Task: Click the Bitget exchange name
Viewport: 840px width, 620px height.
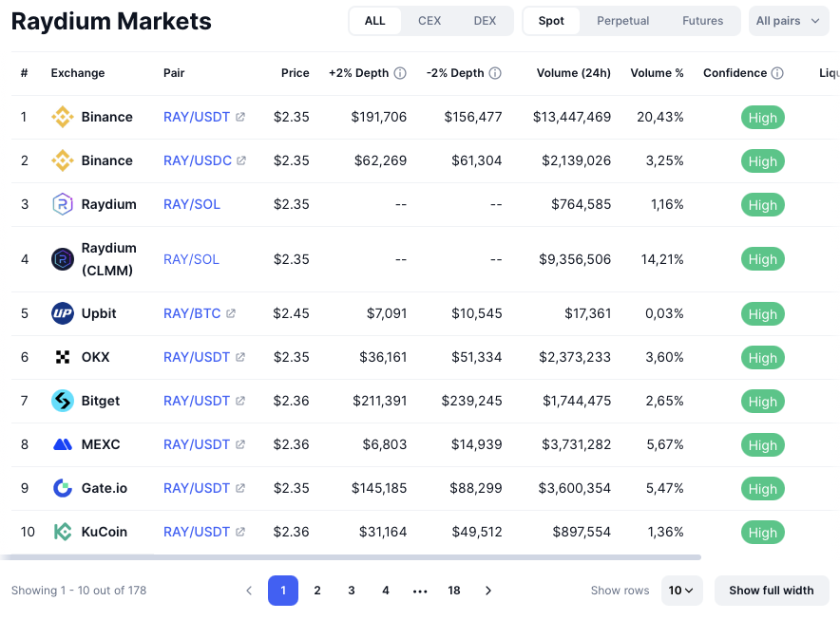Action: [101, 401]
